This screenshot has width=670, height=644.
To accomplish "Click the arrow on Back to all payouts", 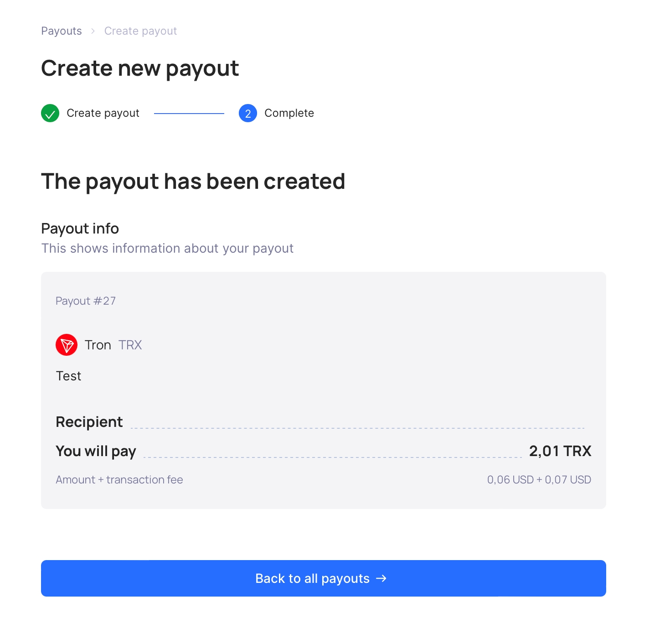I will (381, 578).
